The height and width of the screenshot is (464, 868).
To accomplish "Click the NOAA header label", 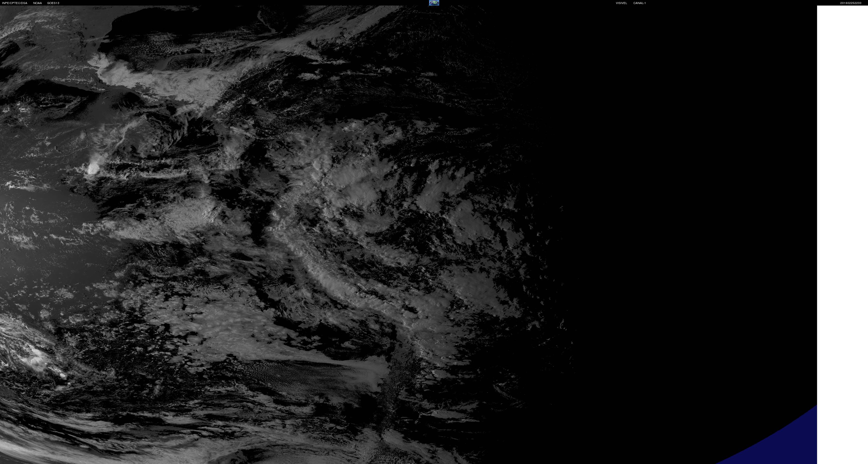I will click(x=37, y=3).
